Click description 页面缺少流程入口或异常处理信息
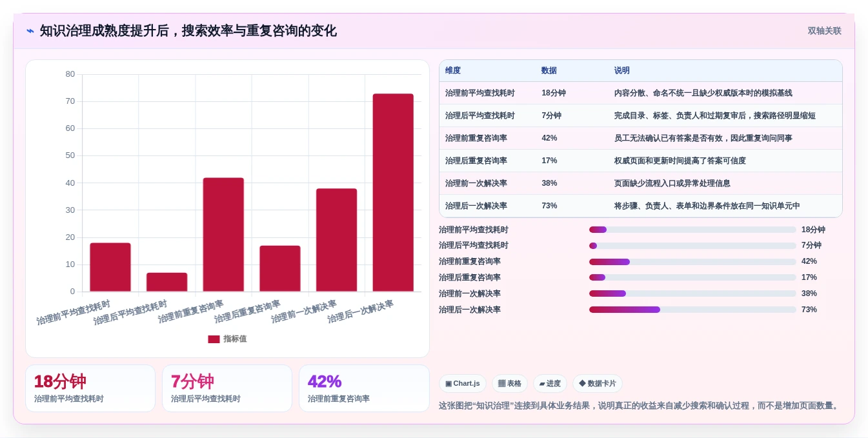The image size is (868, 438). tap(672, 183)
